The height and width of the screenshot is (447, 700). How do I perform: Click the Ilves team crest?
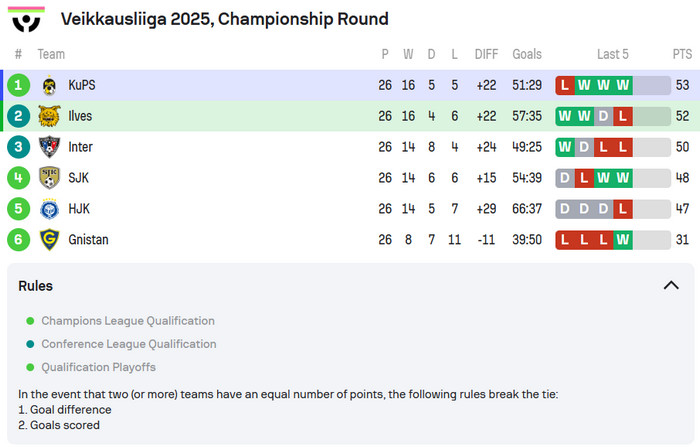pos(49,116)
